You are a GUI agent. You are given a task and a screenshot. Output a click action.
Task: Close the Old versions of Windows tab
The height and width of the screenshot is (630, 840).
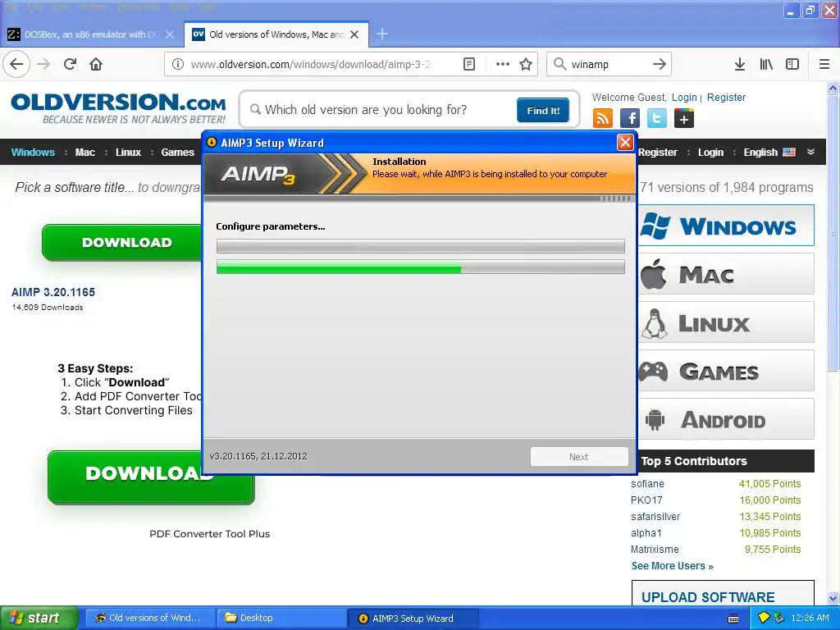pyautogui.click(x=354, y=34)
